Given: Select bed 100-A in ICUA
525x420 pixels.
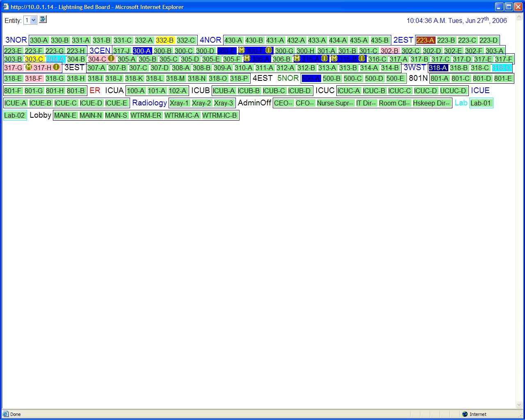Looking at the screenshot, I should pos(136,91).
